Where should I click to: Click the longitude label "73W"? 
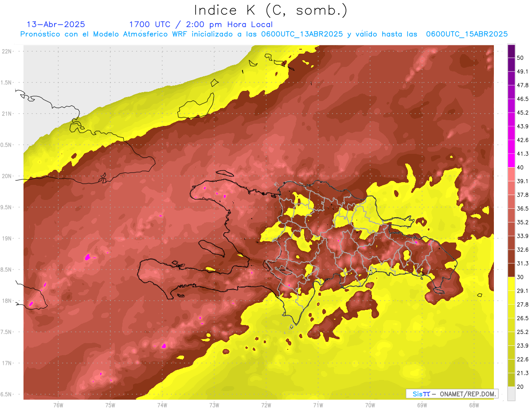[214, 405]
